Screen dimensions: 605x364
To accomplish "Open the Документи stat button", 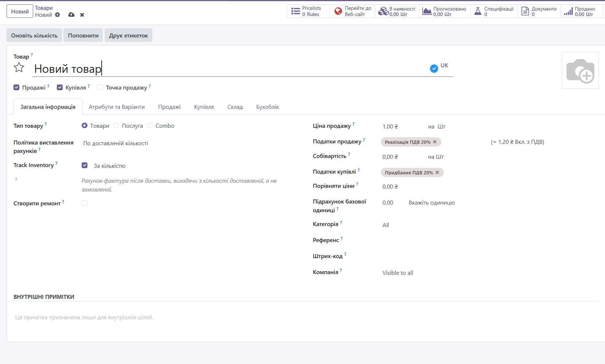I will click(539, 11).
